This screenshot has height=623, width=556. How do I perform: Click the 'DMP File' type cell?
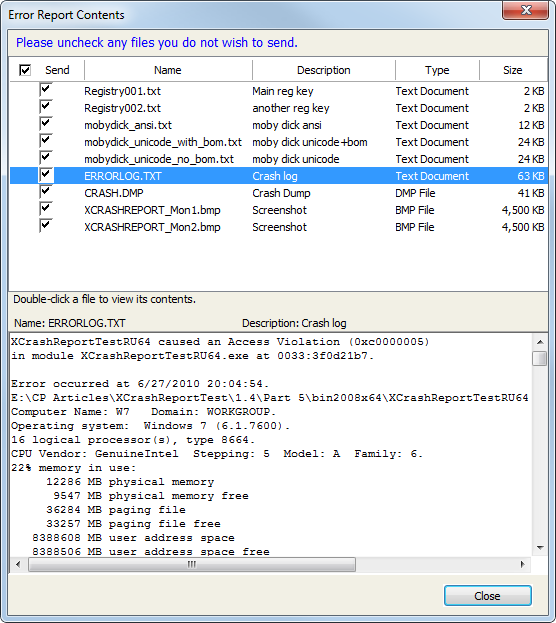pos(415,193)
